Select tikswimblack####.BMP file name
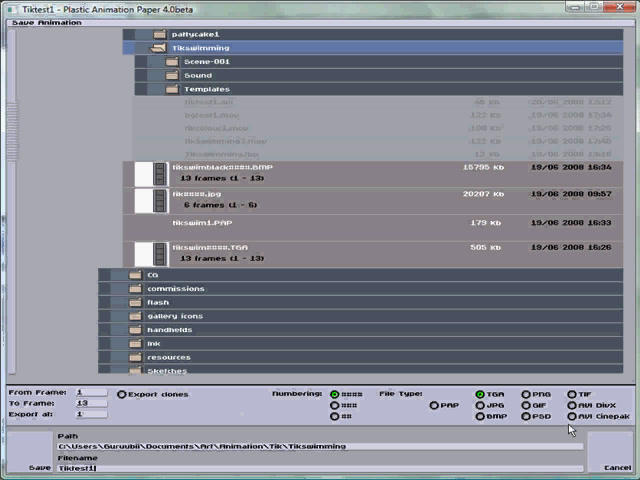The height and width of the screenshot is (480, 640). click(222, 167)
